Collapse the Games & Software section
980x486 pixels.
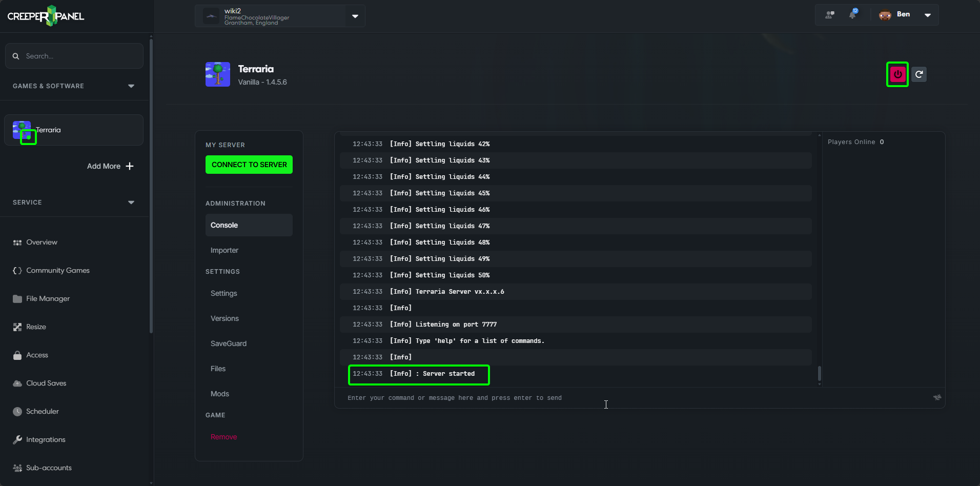pyautogui.click(x=131, y=86)
